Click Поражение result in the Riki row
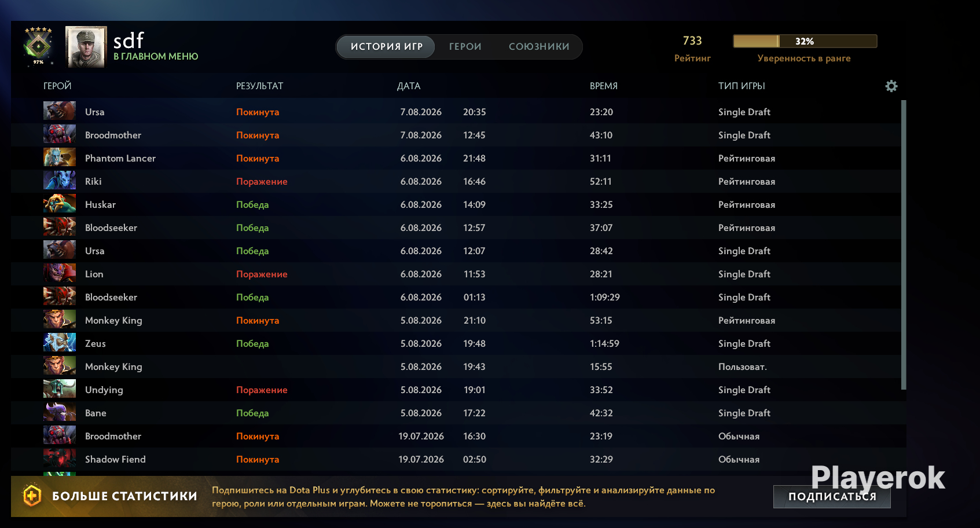The image size is (980, 528). click(262, 181)
